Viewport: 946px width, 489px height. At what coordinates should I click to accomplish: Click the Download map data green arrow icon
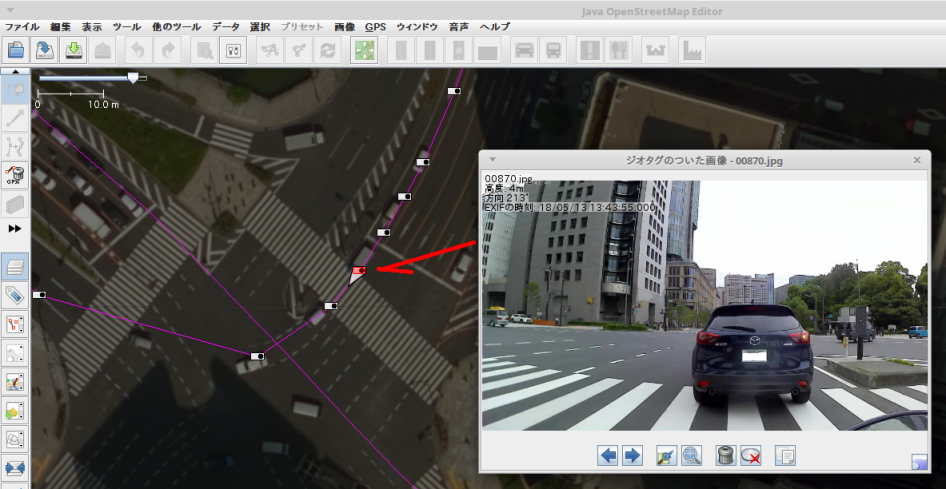74,50
